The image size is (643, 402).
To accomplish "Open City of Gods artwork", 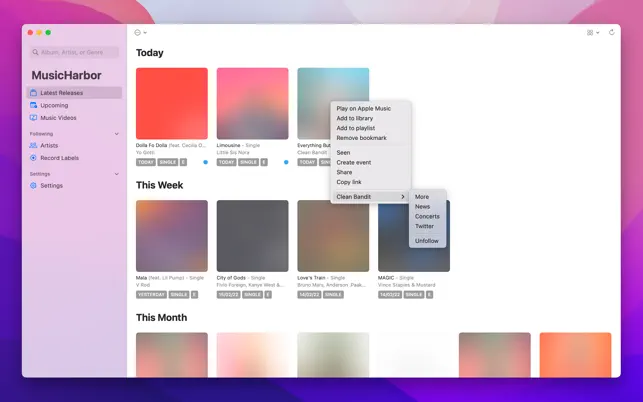I will point(253,236).
